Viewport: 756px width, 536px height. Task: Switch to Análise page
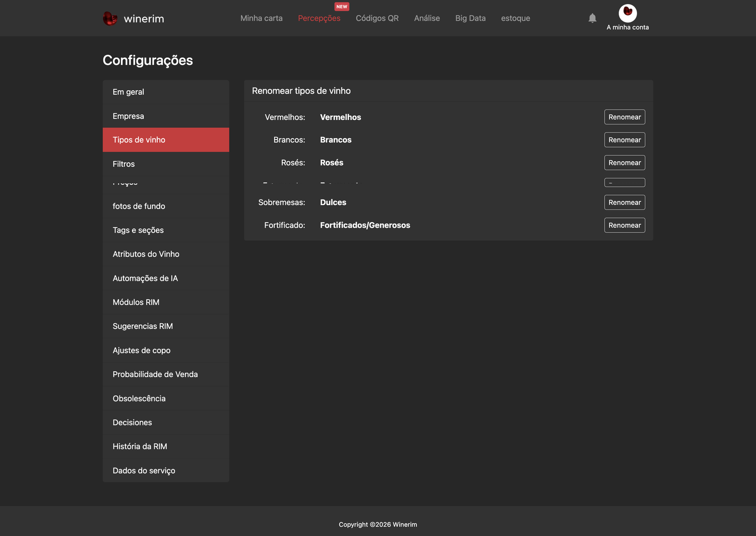[x=427, y=18]
